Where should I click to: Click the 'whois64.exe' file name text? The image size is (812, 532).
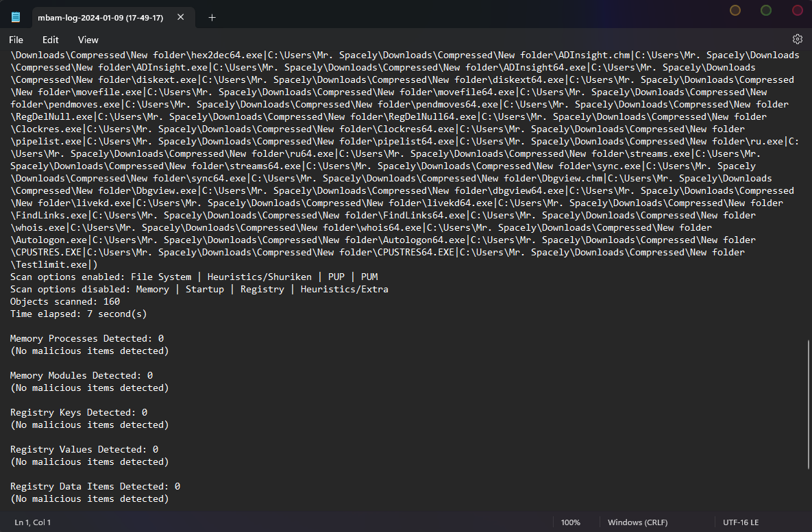[x=391, y=228]
